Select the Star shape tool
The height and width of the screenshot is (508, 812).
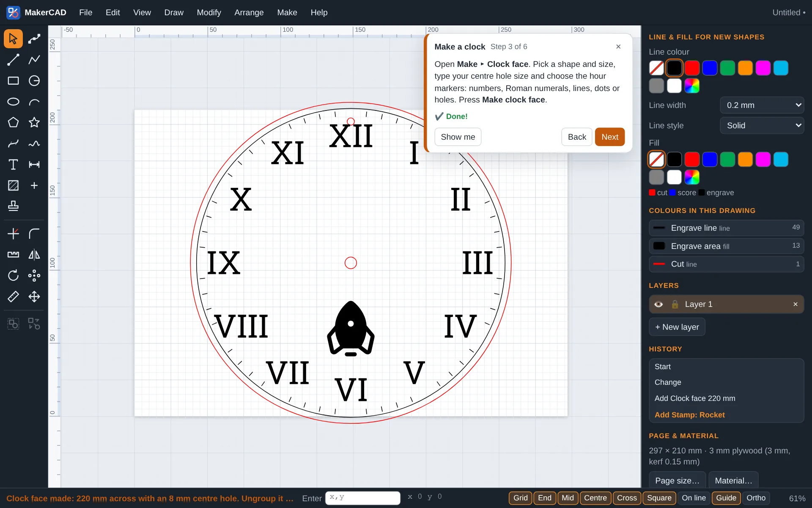(x=34, y=123)
